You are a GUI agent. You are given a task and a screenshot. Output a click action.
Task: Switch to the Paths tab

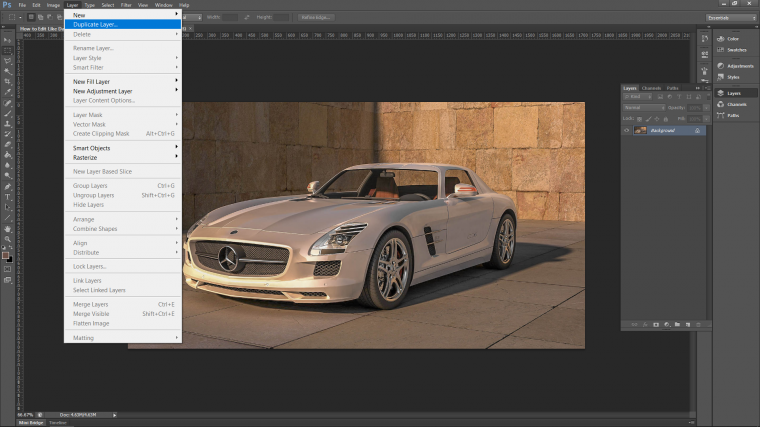[x=672, y=88]
